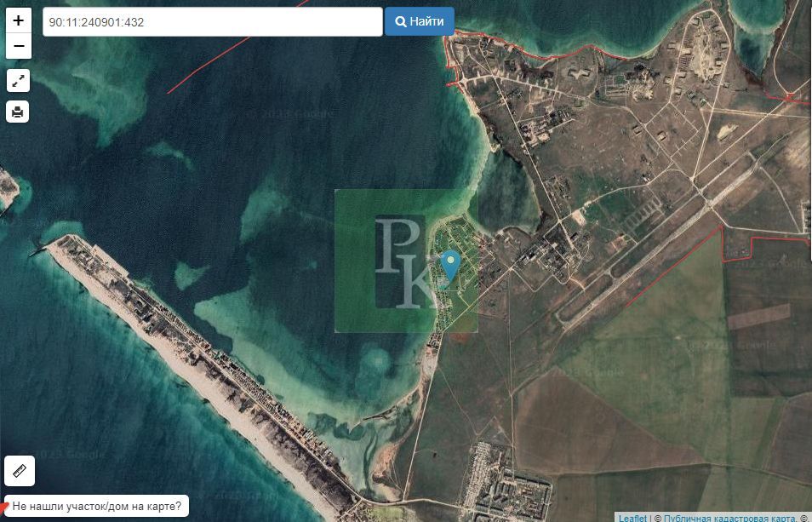
Task: Focus the cadastral number search field
Action: click(x=213, y=22)
